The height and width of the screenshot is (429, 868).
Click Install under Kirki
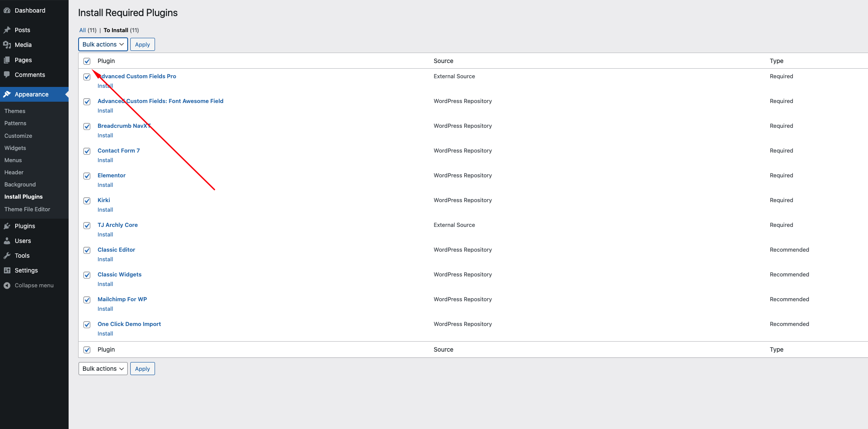point(105,210)
